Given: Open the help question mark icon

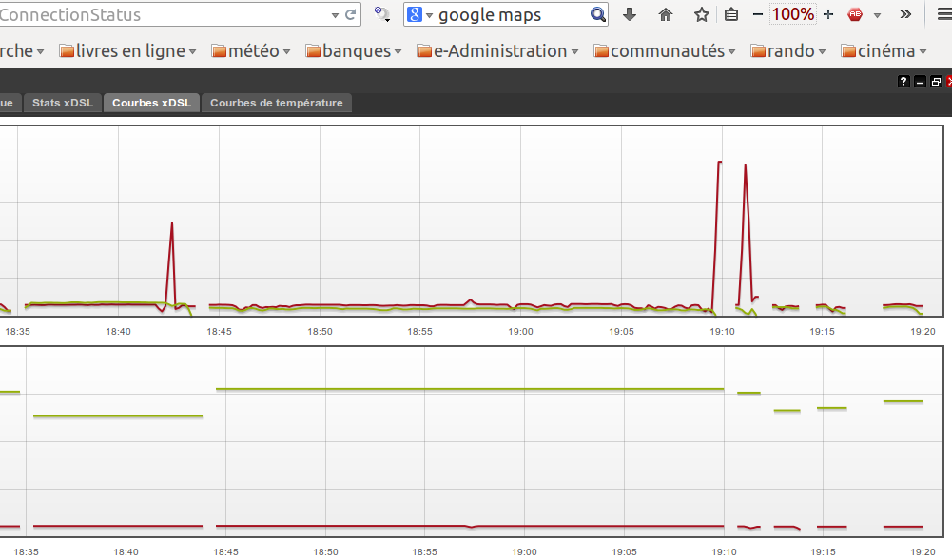Looking at the screenshot, I should point(903,82).
